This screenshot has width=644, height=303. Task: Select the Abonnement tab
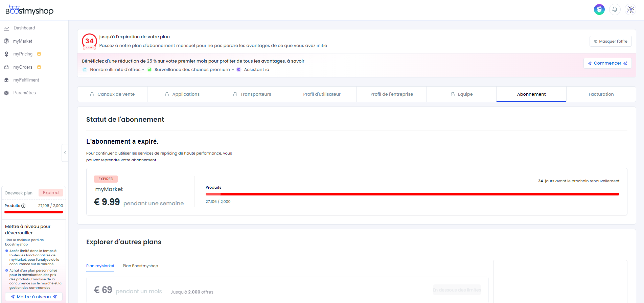[x=531, y=94]
